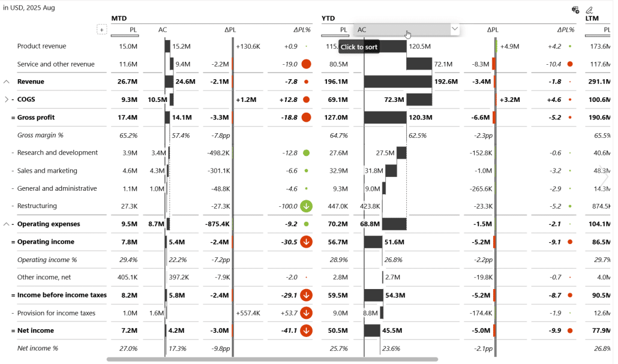Click the red down arrow beside Net income -41.1
The image size is (618, 364).
(x=305, y=330)
